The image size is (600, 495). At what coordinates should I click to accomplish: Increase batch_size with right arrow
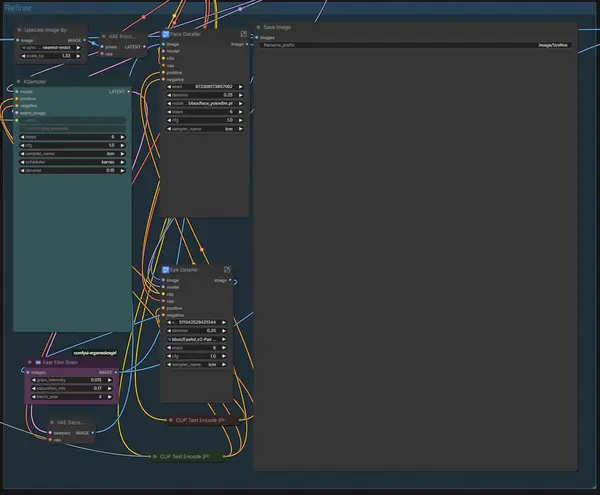[110, 397]
